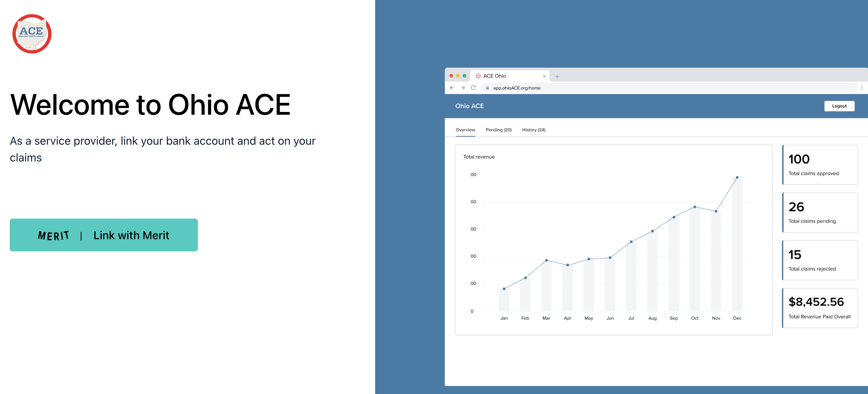Viewport: 868px width, 394px height.
Task: Click the Ohio ACE header title
Action: pos(470,106)
